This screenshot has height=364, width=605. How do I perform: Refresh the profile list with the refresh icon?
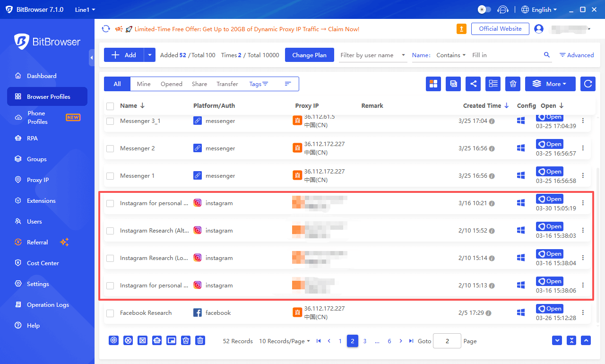[x=588, y=84]
